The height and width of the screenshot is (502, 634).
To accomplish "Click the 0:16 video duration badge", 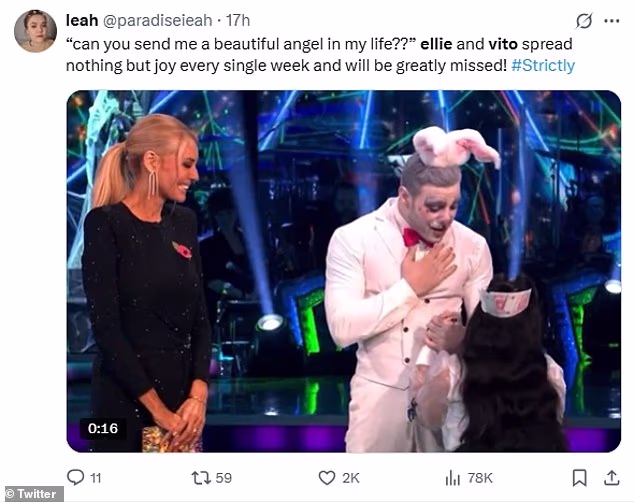I will point(103,428).
